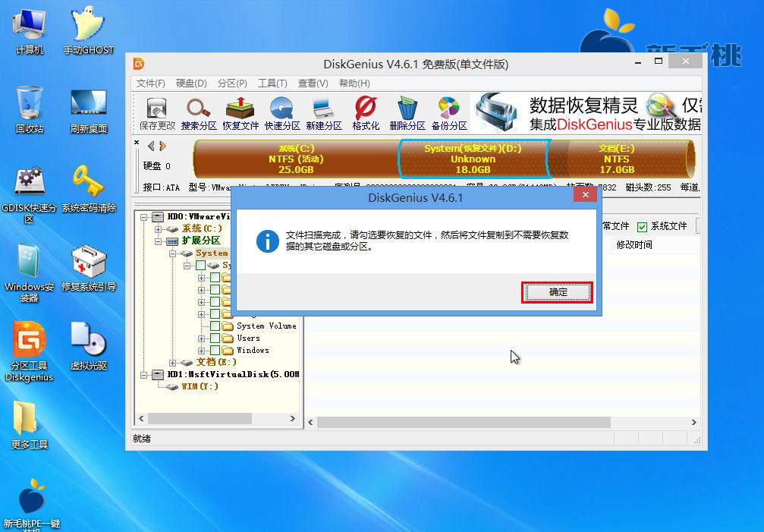The height and width of the screenshot is (532, 764).
Task: Uncheck the 系统文件 checkbox
Action: 642,227
